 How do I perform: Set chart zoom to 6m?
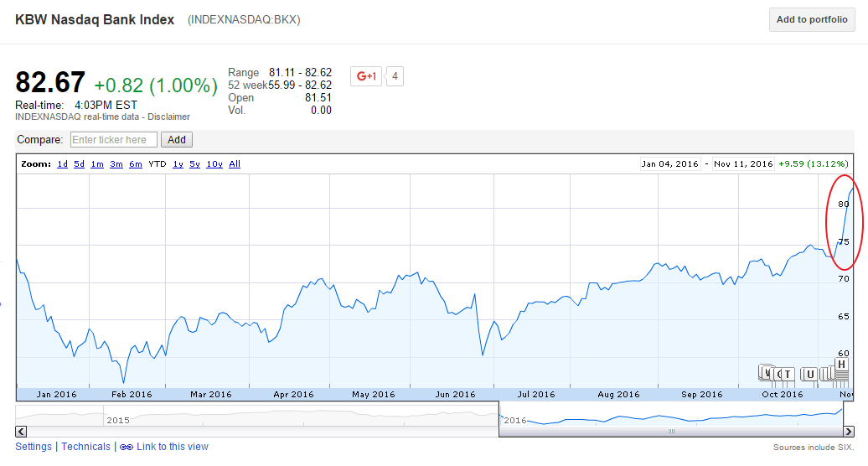point(136,163)
